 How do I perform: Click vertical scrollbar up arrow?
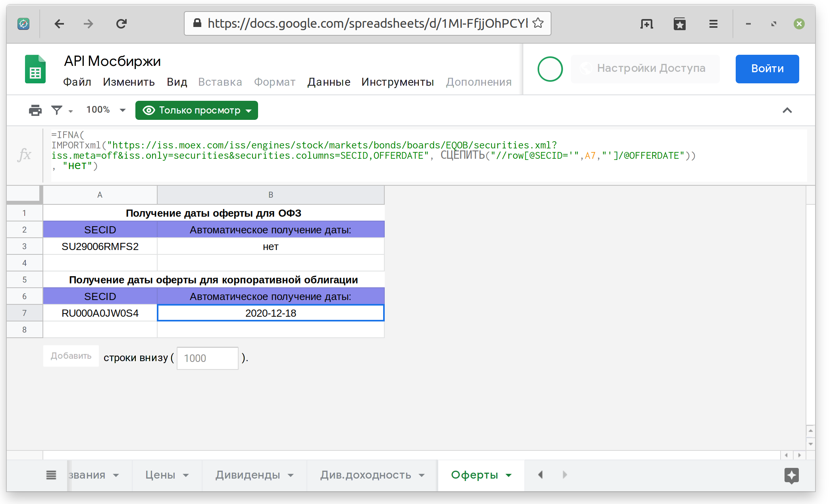pos(810,431)
